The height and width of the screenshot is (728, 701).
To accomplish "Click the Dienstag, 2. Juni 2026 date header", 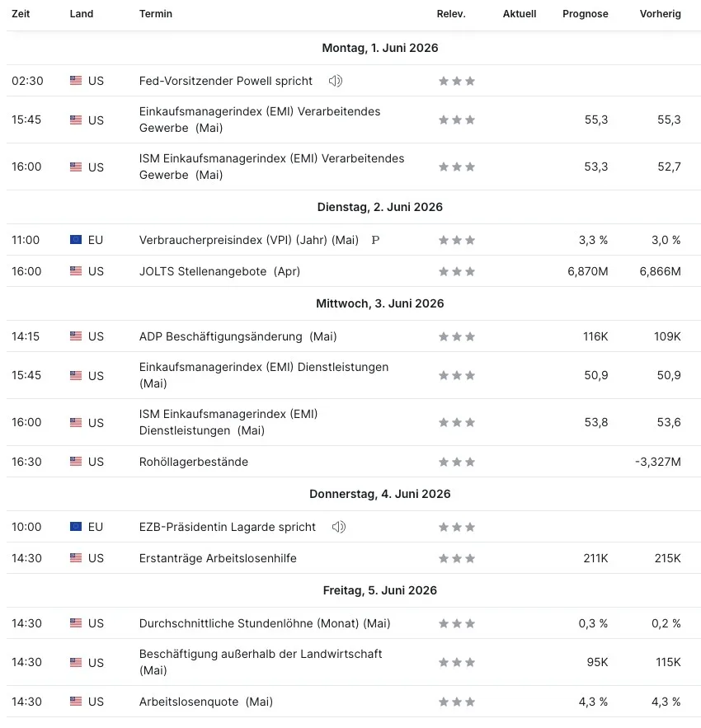I will coord(380,207).
